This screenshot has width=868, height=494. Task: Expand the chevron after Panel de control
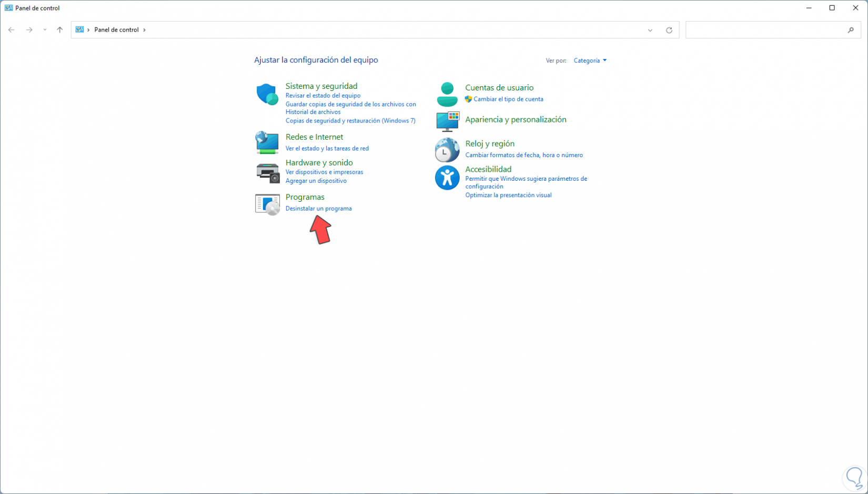pyautogui.click(x=144, y=30)
